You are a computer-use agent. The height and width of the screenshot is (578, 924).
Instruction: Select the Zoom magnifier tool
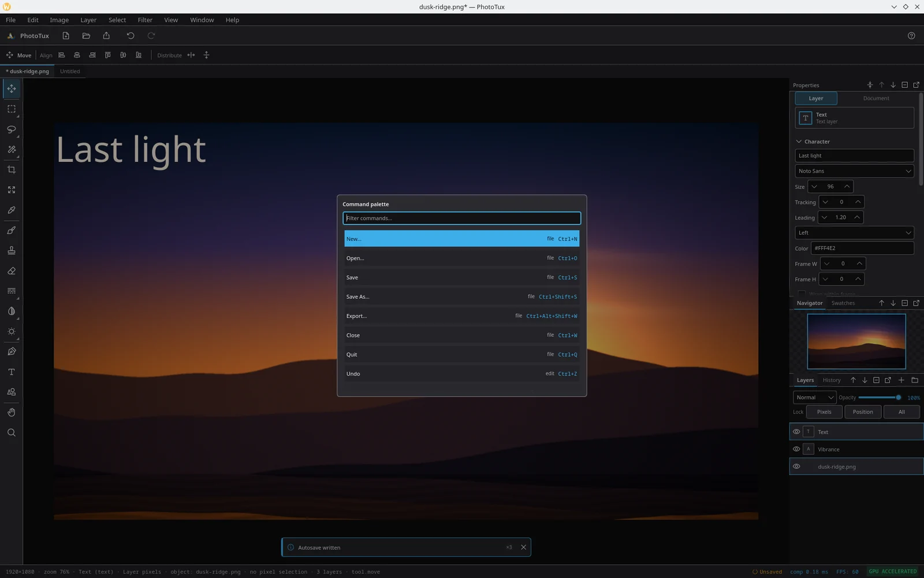click(x=12, y=433)
